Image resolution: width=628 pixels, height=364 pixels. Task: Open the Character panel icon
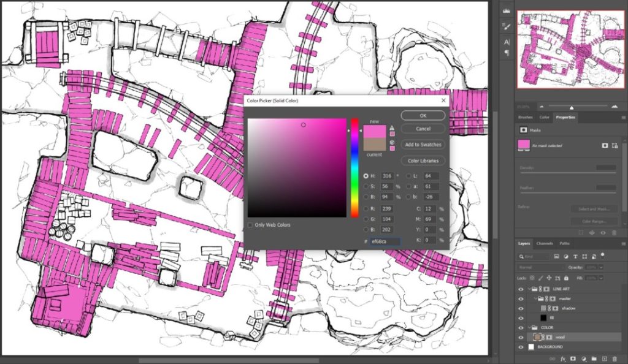click(507, 42)
